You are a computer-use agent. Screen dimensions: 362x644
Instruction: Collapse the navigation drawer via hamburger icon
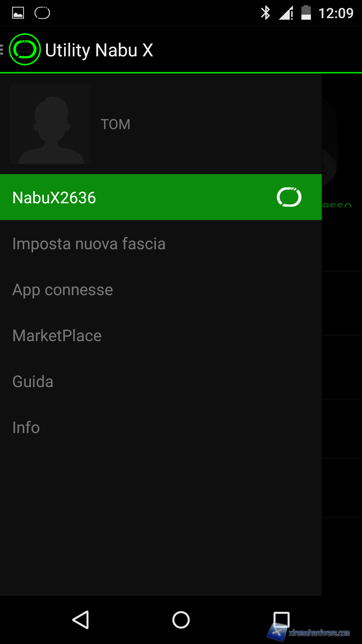pyautogui.click(x=2, y=50)
